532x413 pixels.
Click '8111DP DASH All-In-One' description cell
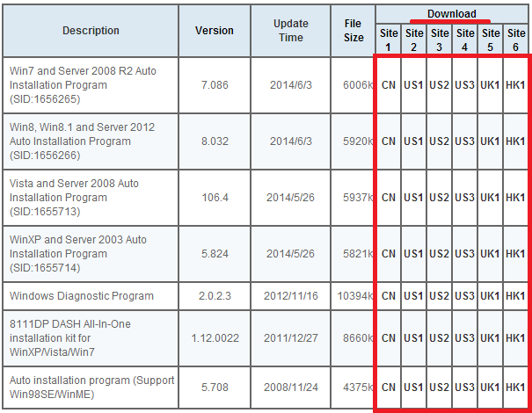click(x=91, y=338)
